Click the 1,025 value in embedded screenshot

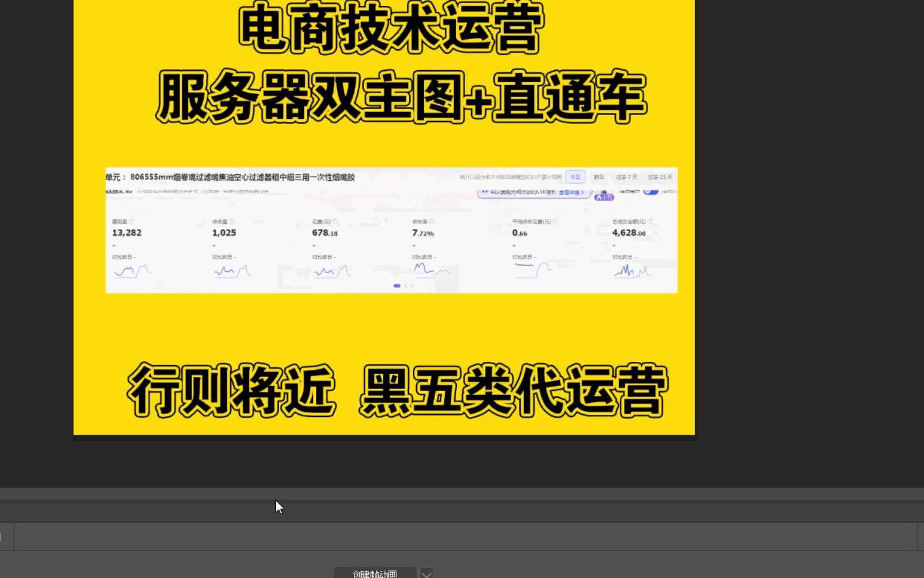[224, 233]
